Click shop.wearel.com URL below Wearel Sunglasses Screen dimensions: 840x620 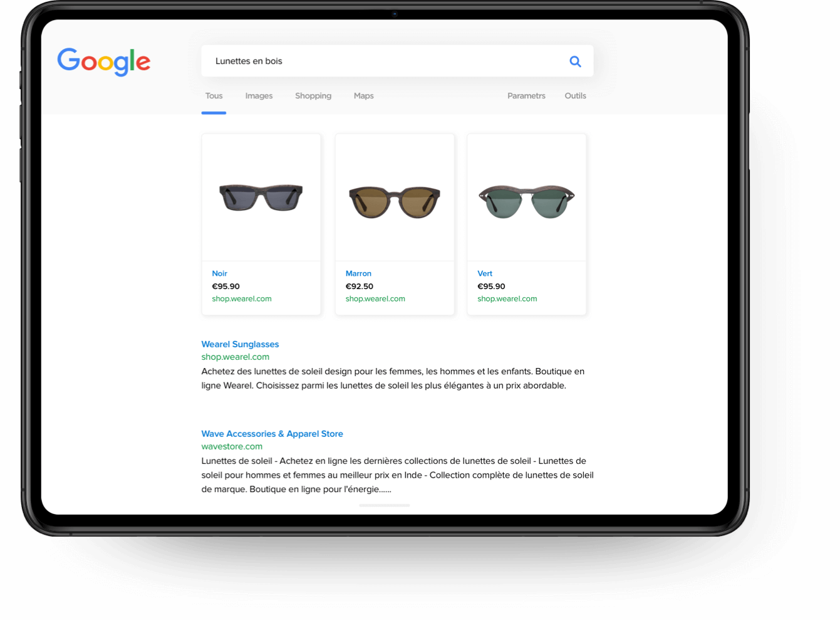(x=236, y=357)
